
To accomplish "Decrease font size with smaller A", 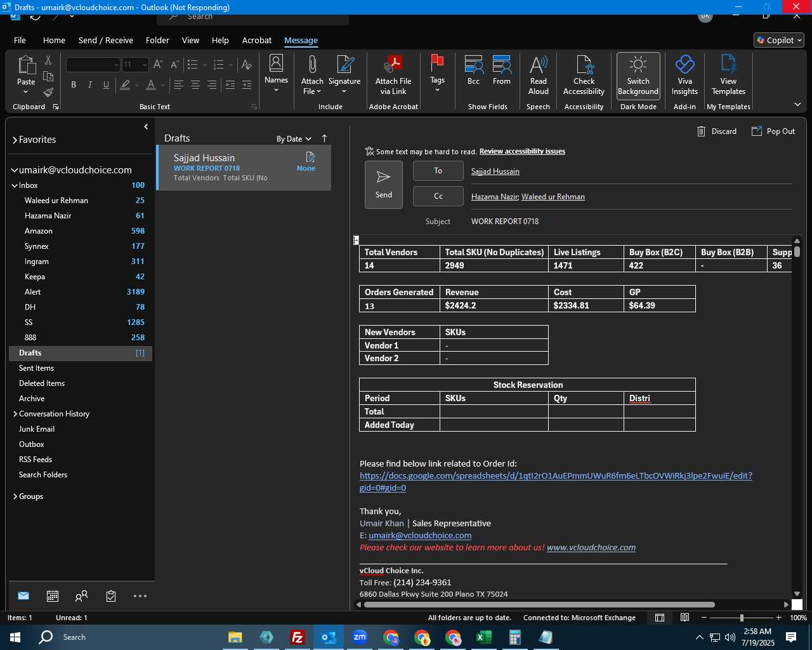I will click(x=174, y=65).
